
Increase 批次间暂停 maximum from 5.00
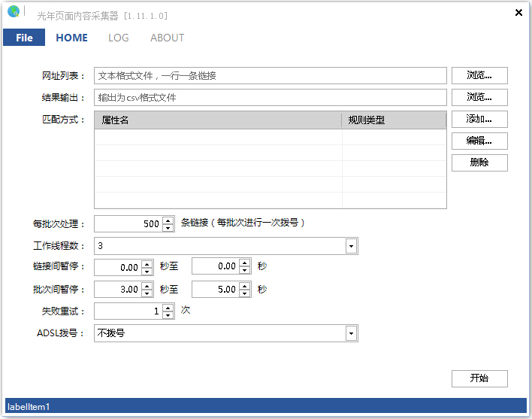(x=245, y=286)
